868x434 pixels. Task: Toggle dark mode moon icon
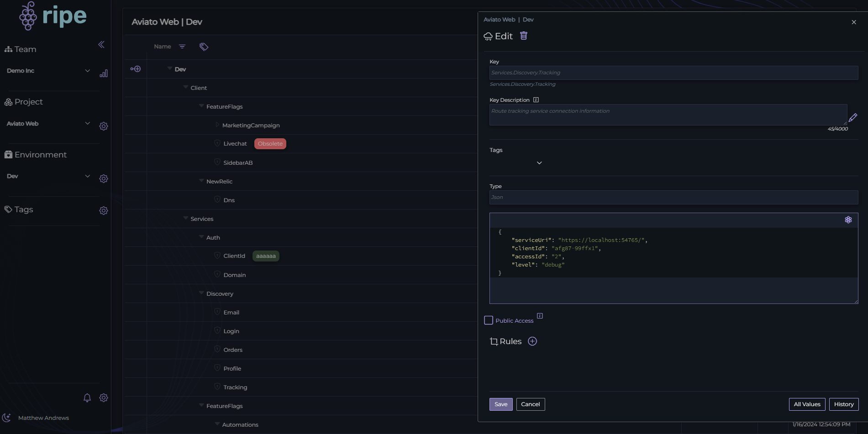point(6,418)
